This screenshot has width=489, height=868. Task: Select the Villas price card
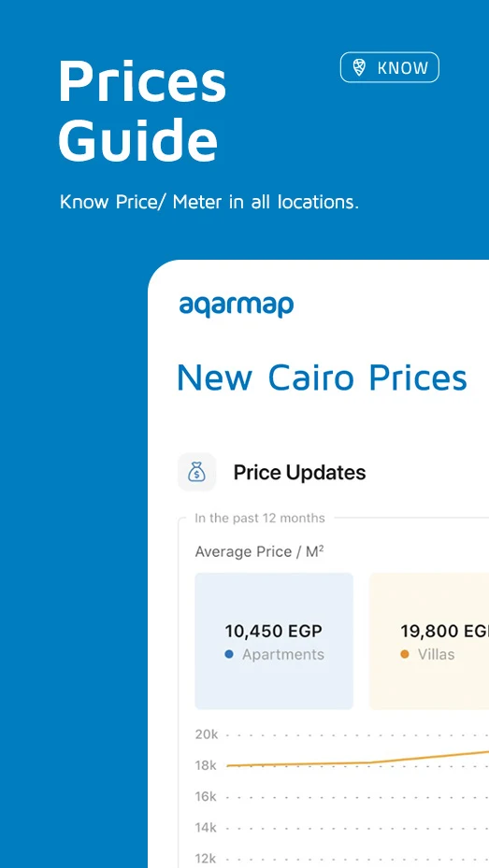coord(429,641)
